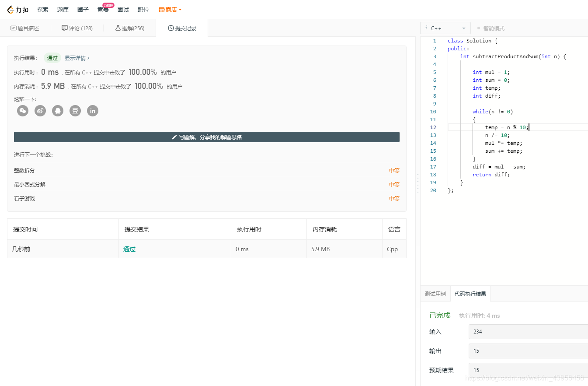Share result via Douban icon

click(x=75, y=111)
